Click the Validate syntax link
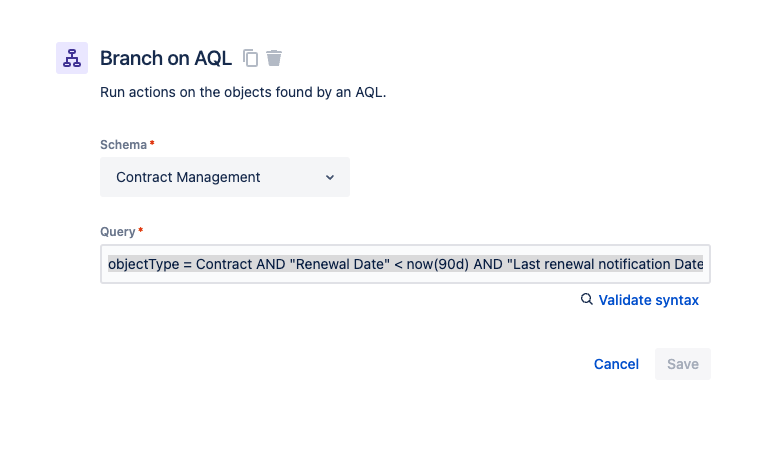764x469 pixels. tap(648, 300)
